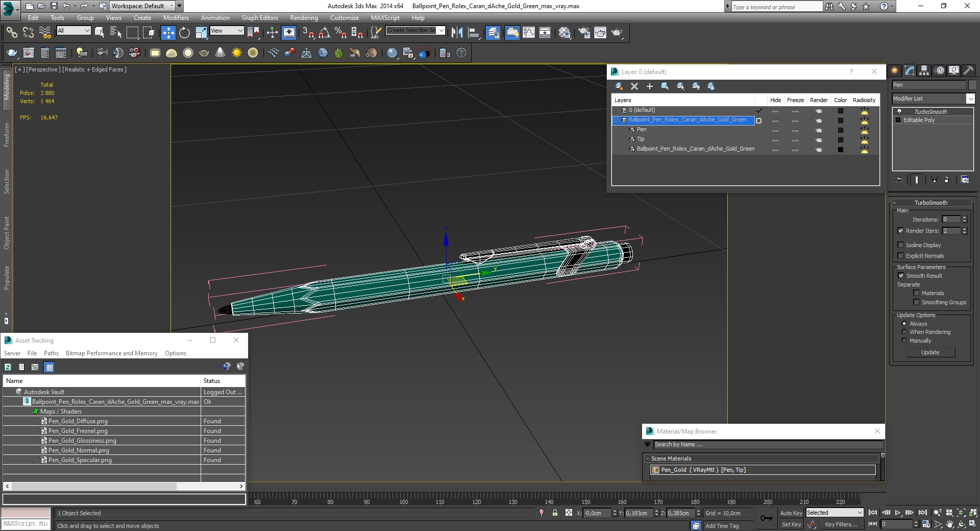Click the Tip layer color swatch
This screenshot has width=980, height=531.
click(x=840, y=140)
